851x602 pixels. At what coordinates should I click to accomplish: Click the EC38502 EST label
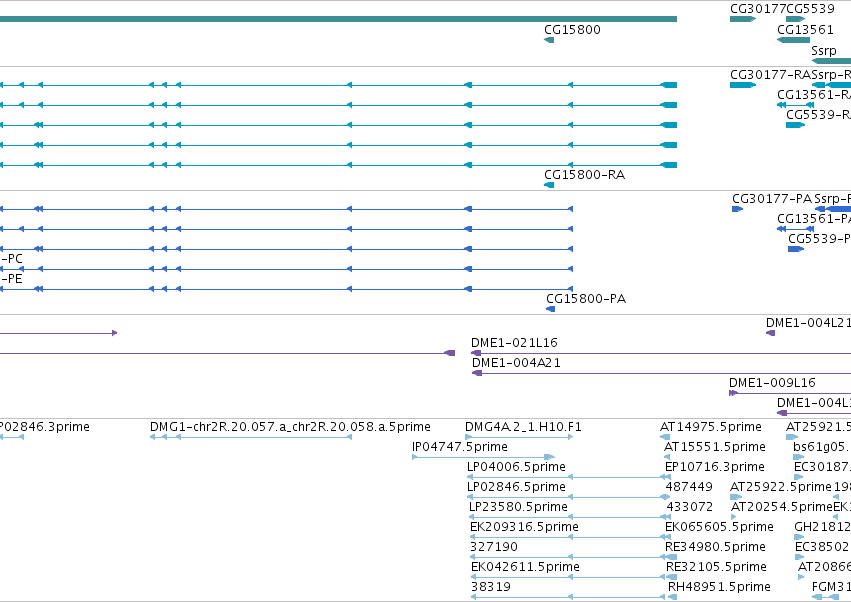click(x=823, y=547)
